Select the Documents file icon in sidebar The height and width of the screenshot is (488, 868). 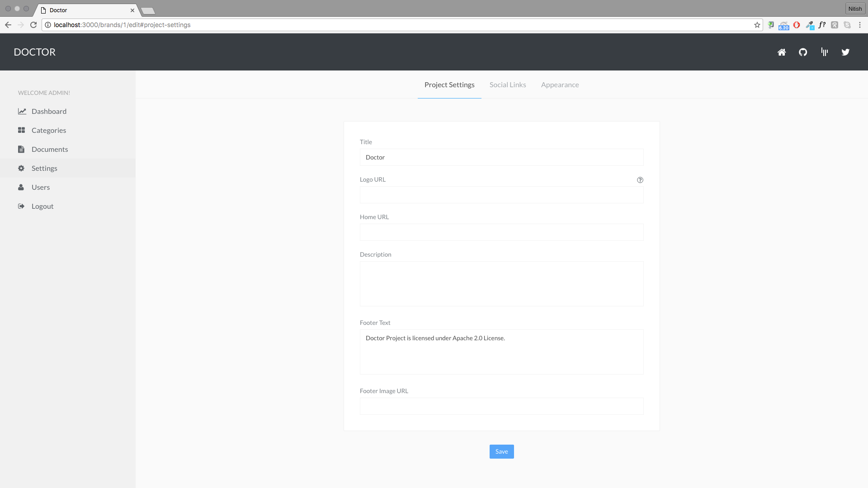(x=21, y=149)
